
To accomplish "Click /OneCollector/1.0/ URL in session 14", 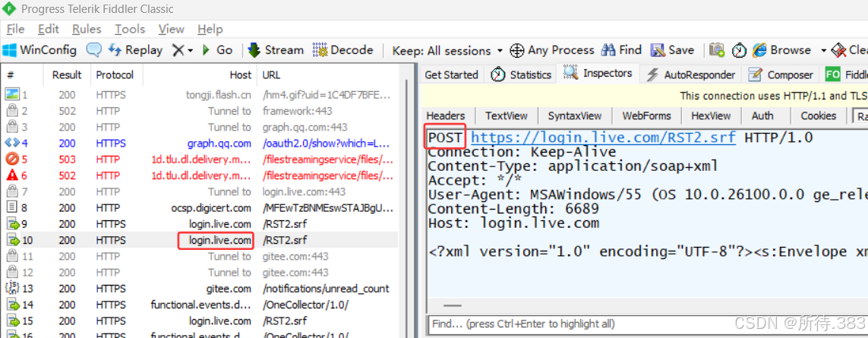I will pos(305,305).
